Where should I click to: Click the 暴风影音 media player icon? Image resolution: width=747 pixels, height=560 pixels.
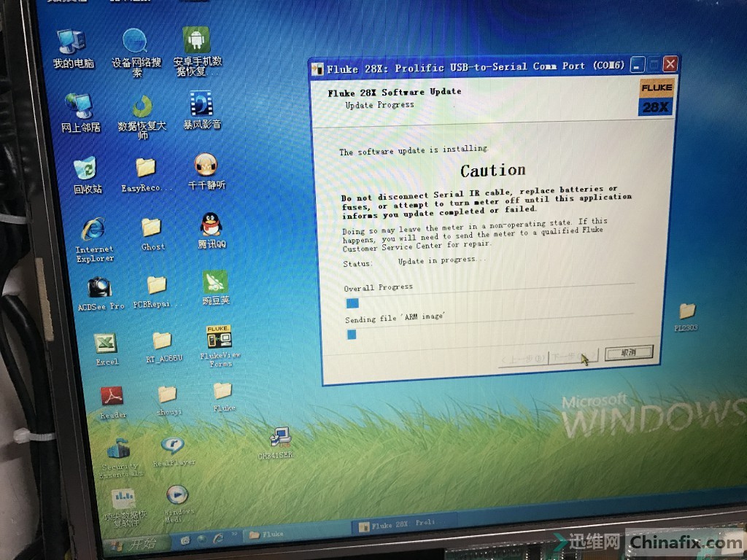[x=202, y=110]
